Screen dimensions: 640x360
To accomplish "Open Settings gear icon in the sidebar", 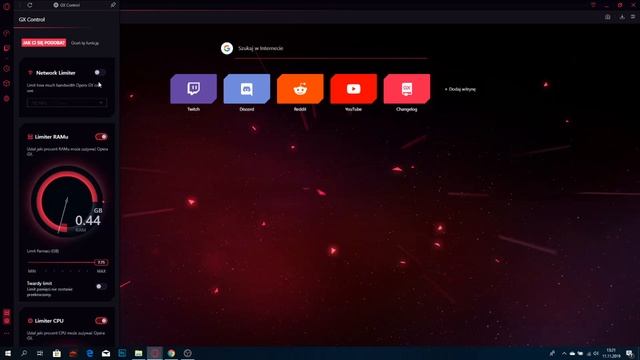I will tap(7, 98).
